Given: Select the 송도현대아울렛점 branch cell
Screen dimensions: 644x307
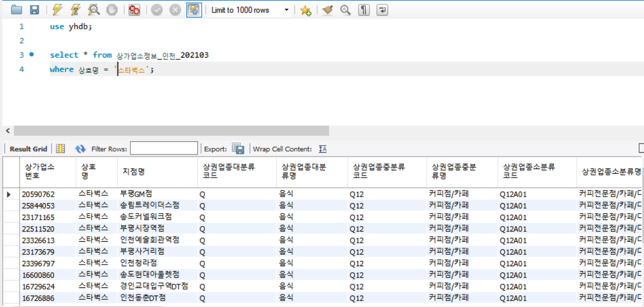Looking at the screenshot, I should [157, 274].
